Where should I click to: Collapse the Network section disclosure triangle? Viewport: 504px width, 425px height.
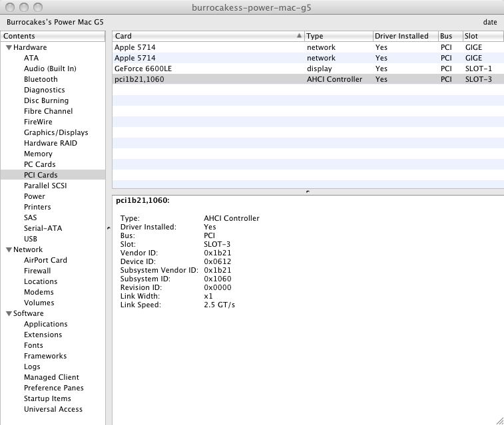9,250
